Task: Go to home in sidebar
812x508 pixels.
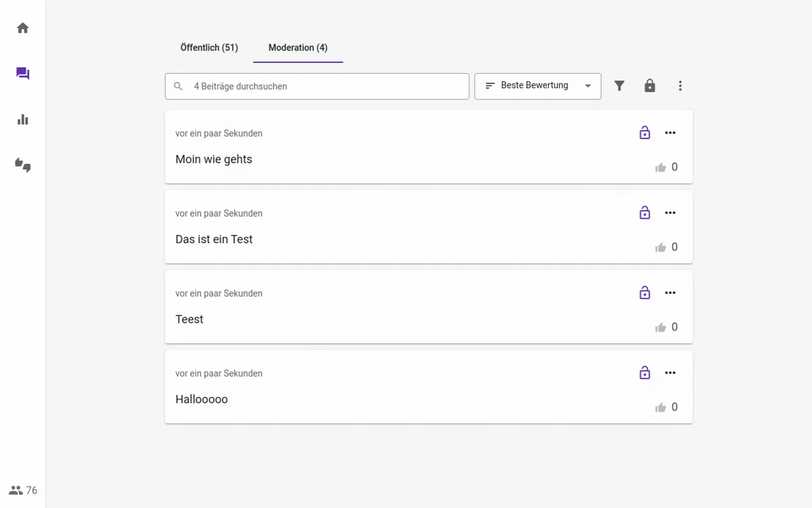Action: 23,28
